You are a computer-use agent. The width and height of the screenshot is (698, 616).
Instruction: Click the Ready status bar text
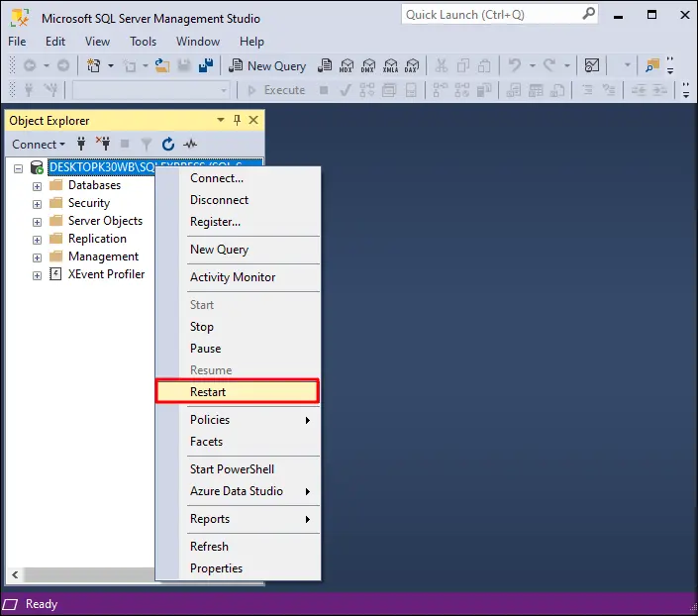coord(42,604)
